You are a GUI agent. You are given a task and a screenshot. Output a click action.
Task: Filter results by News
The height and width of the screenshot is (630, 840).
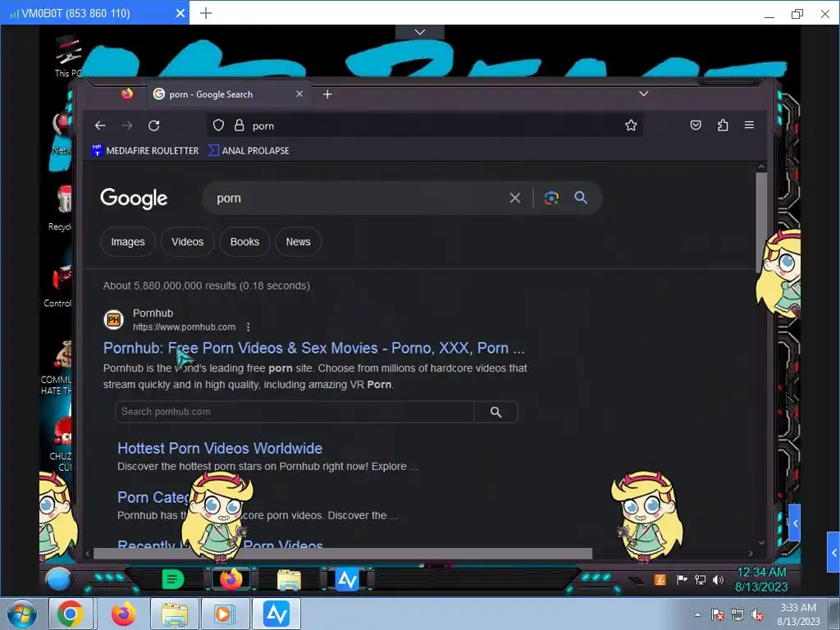click(x=299, y=242)
